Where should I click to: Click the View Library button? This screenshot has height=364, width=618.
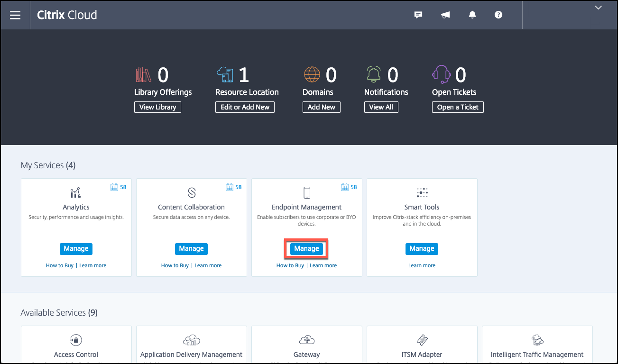tap(157, 107)
